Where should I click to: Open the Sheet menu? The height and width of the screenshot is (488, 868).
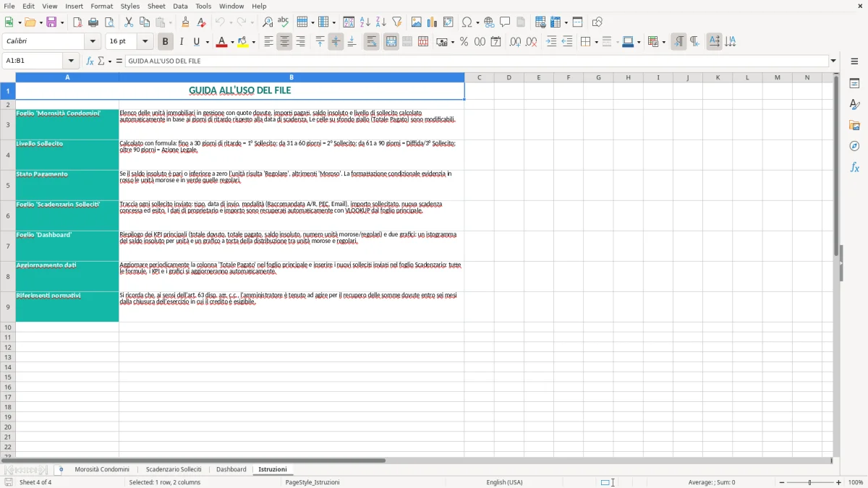tap(156, 6)
